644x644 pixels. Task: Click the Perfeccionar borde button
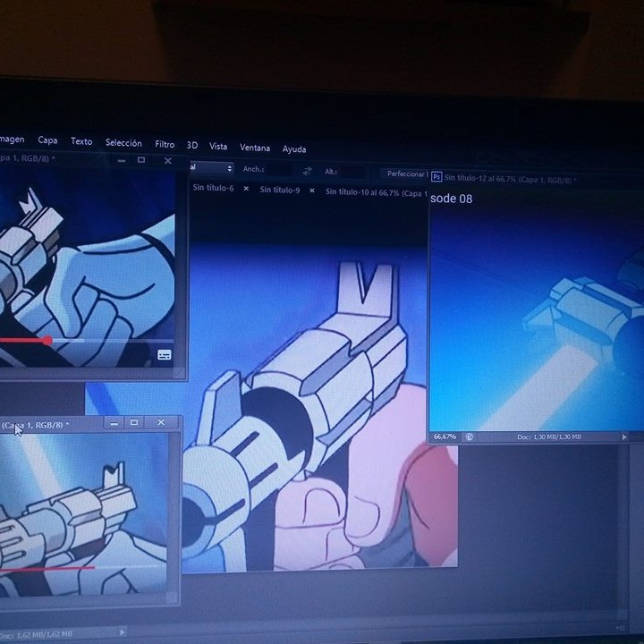[x=404, y=174]
